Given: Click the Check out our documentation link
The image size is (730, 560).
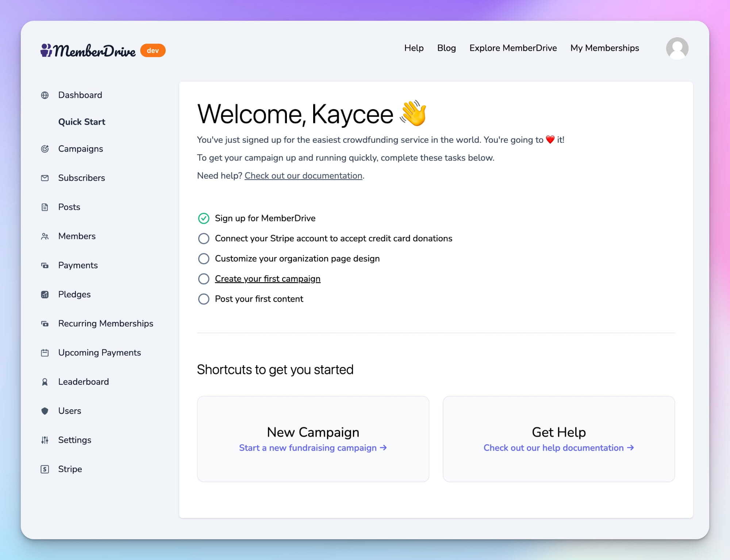Looking at the screenshot, I should click(x=303, y=176).
